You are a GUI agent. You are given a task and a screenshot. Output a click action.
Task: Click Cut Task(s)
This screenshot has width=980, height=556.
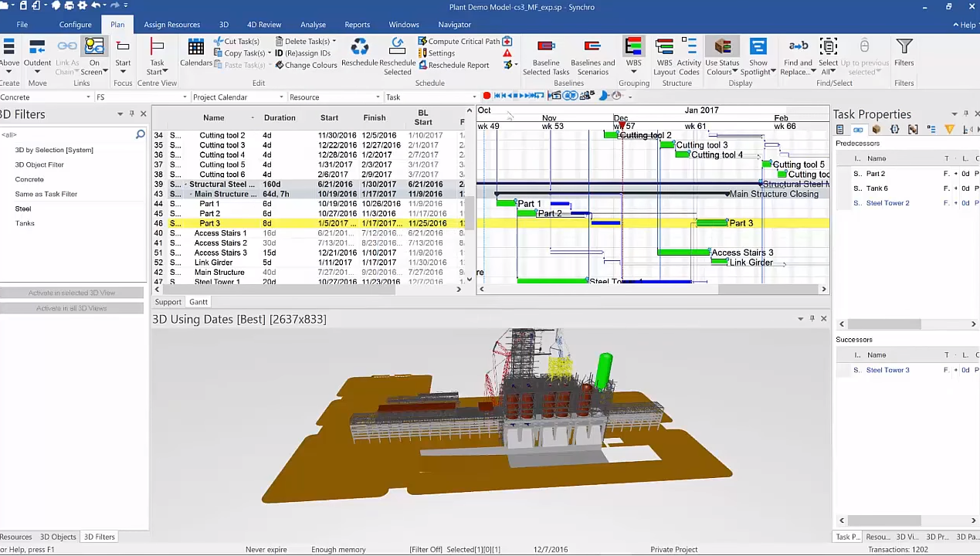pyautogui.click(x=236, y=41)
